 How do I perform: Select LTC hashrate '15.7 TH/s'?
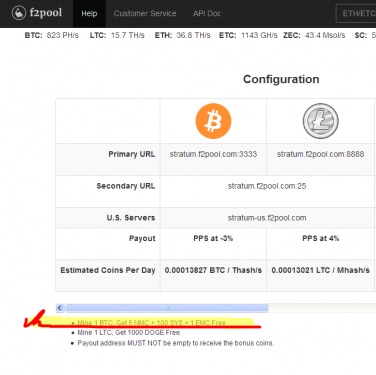[x=128, y=35]
